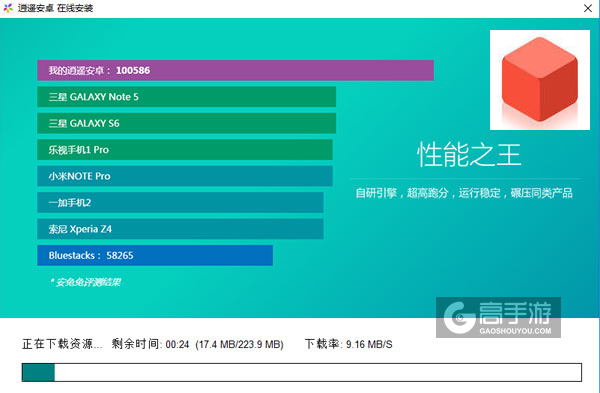Select the 索尼 Xperia Z4 bar

pos(180,229)
